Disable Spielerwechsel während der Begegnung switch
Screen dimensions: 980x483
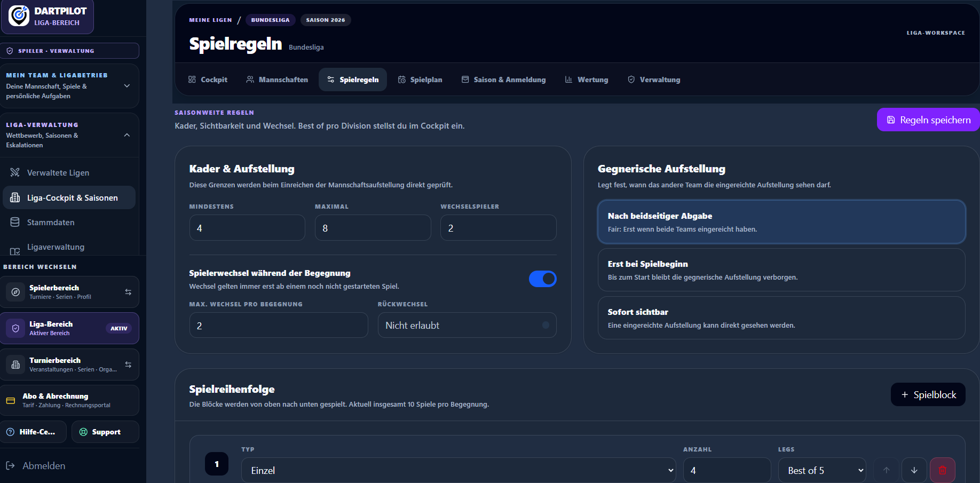(x=543, y=279)
